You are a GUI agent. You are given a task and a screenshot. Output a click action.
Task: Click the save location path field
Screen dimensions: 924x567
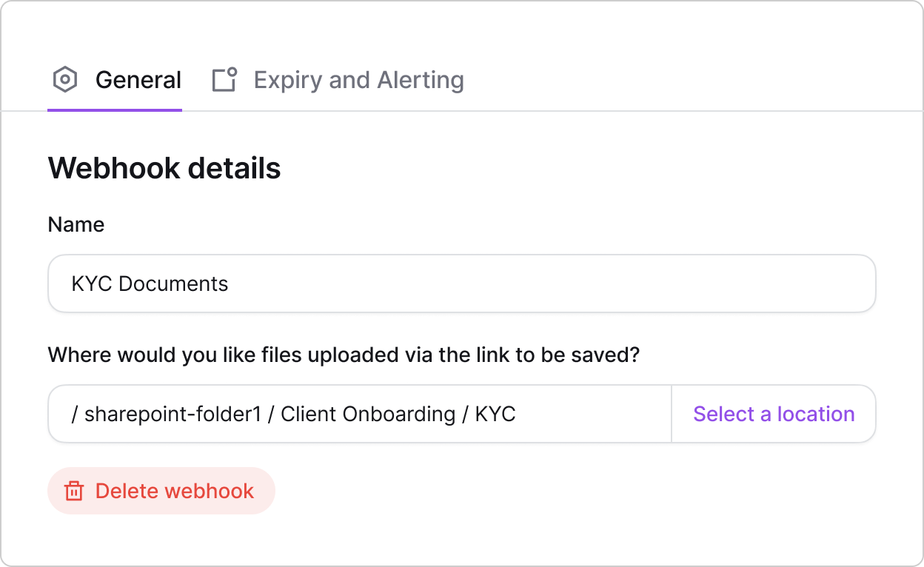(359, 414)
